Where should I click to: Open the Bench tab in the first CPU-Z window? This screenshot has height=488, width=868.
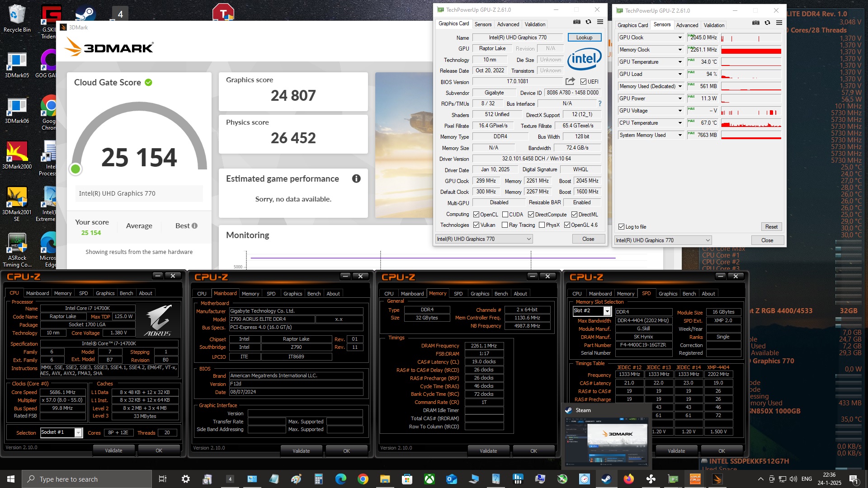[x=126, y=293]
